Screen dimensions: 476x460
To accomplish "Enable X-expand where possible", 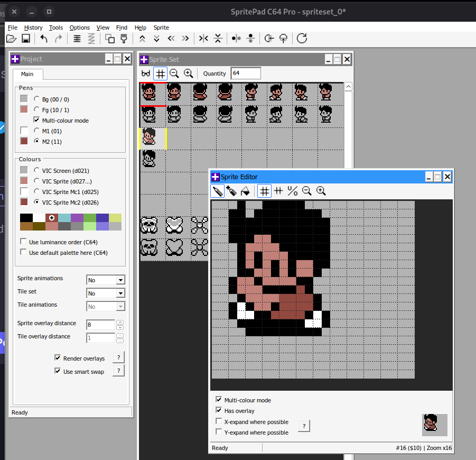I will click(219, 422).
